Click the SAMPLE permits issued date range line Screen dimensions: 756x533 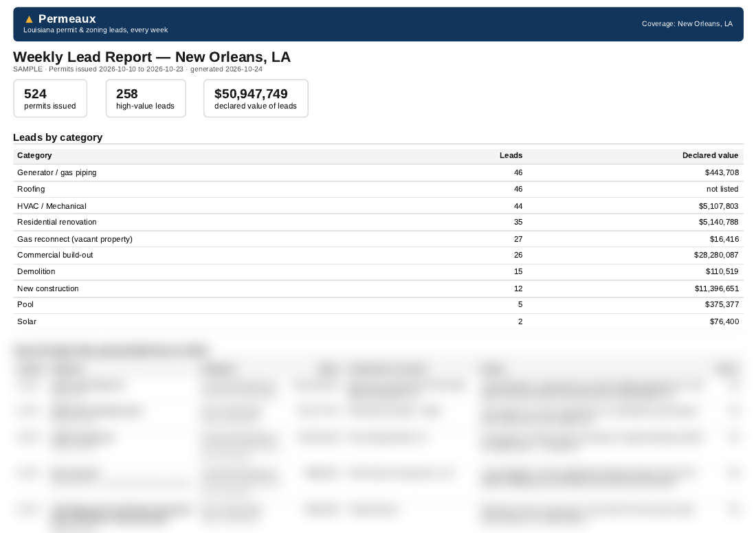pos(137,69)
